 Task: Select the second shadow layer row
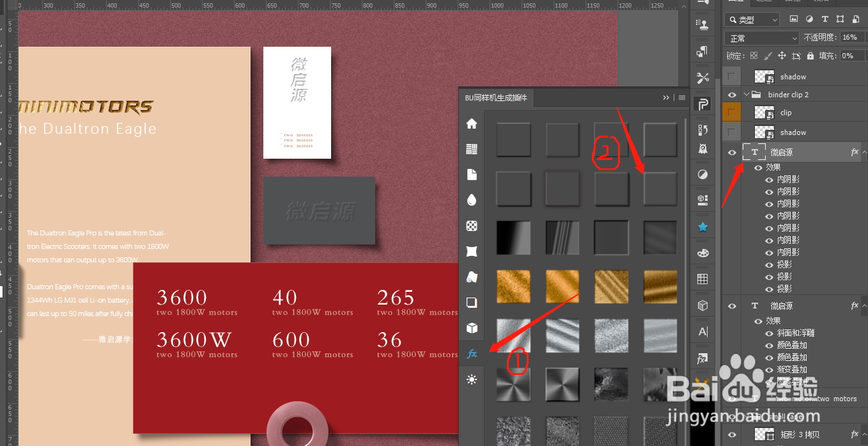coord(796,132)
